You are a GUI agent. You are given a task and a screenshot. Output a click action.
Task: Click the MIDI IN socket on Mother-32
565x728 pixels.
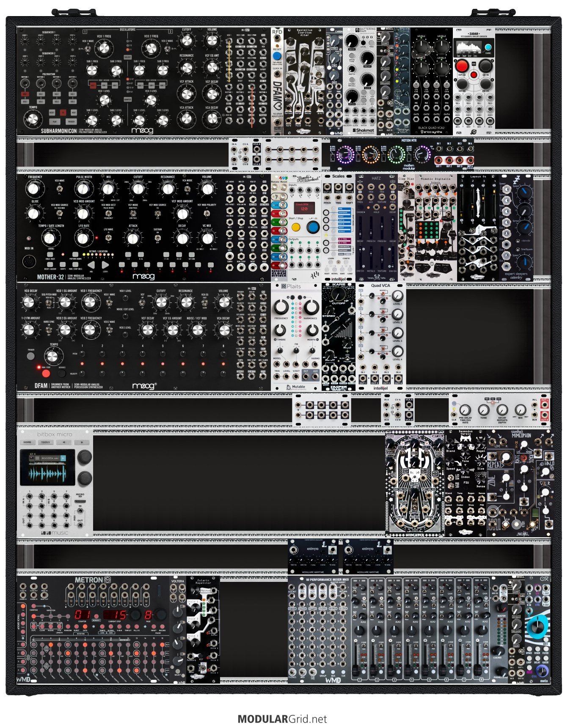(29, 261)
